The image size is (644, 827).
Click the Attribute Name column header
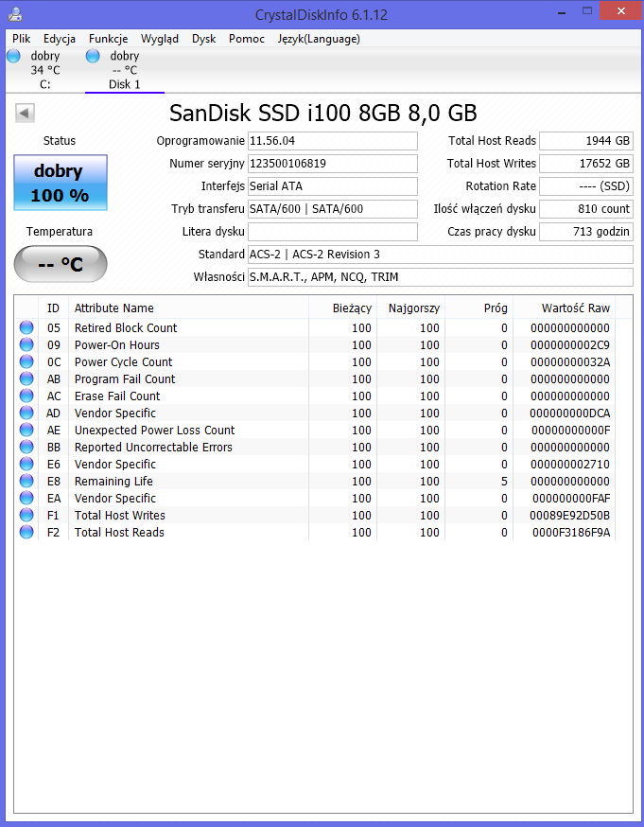pyautogui.click(x=188, y=308)
